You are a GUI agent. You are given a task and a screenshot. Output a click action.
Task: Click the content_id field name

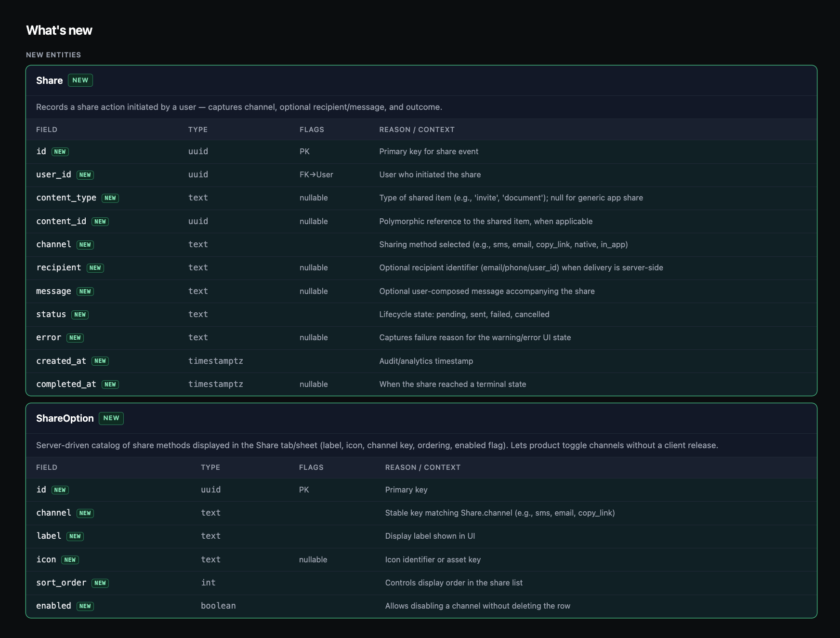point(61,221)
